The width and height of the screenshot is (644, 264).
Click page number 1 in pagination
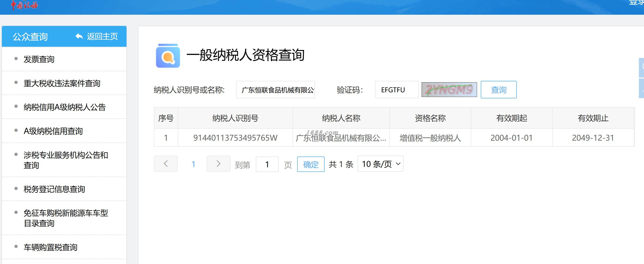click(193, 164)
